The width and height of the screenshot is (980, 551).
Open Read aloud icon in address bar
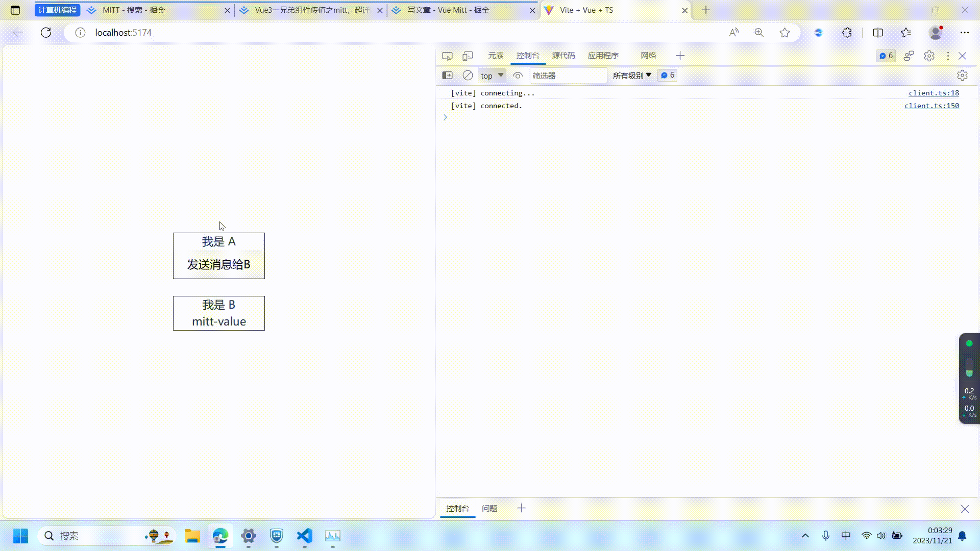734,33
